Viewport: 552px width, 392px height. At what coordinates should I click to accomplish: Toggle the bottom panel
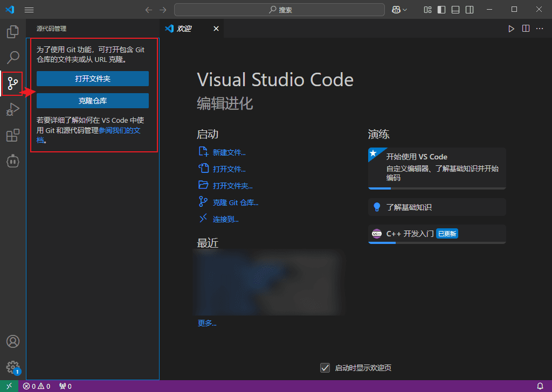456,10
